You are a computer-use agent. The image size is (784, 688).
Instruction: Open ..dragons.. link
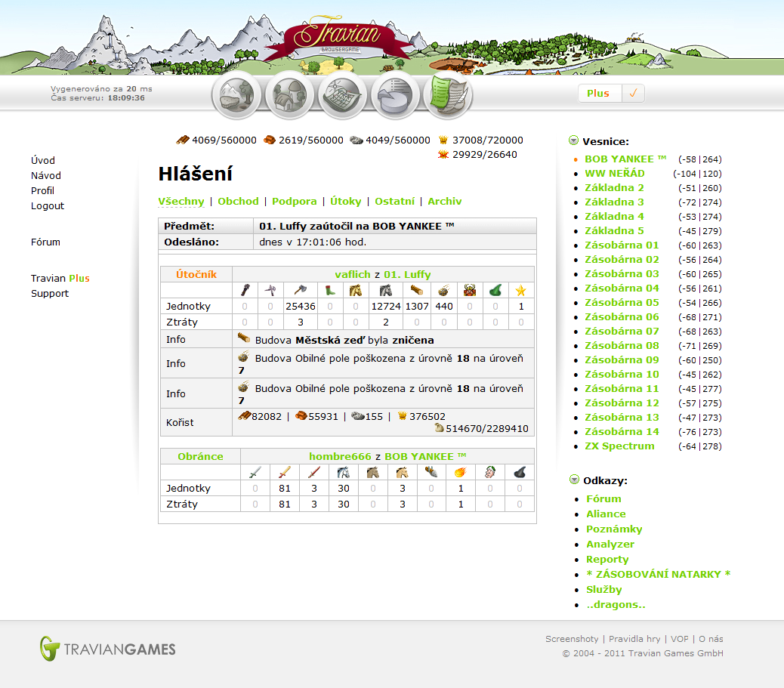click(x=616, y=604)
